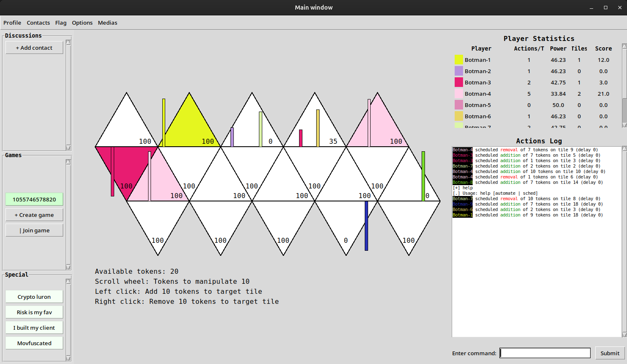627x364 pixels.
Task: Open the Profile menu
Action: coord(12,23)
